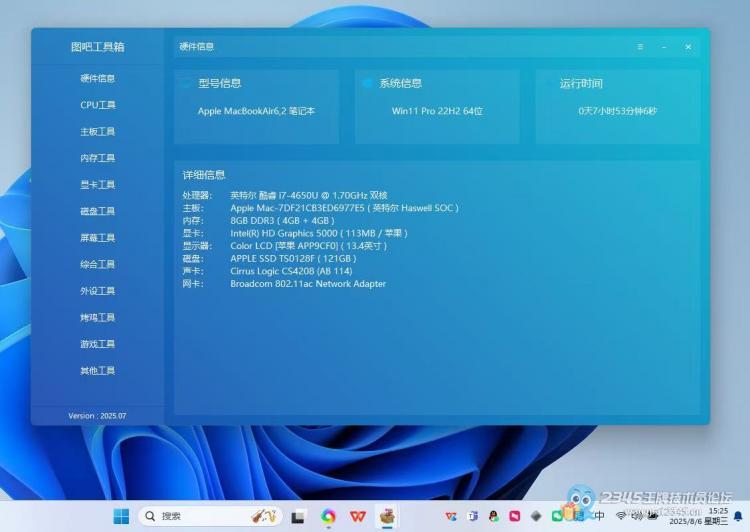Close the 图吧工具箱 window
Screen dimensions: 750x532
coord(688,47)
